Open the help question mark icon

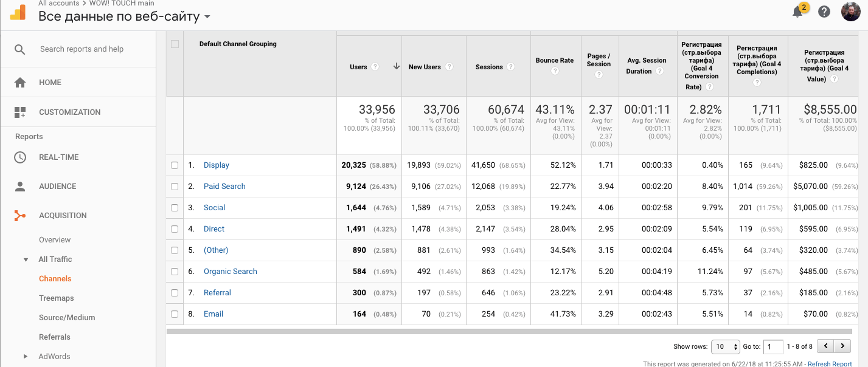(x=824, y=12)
